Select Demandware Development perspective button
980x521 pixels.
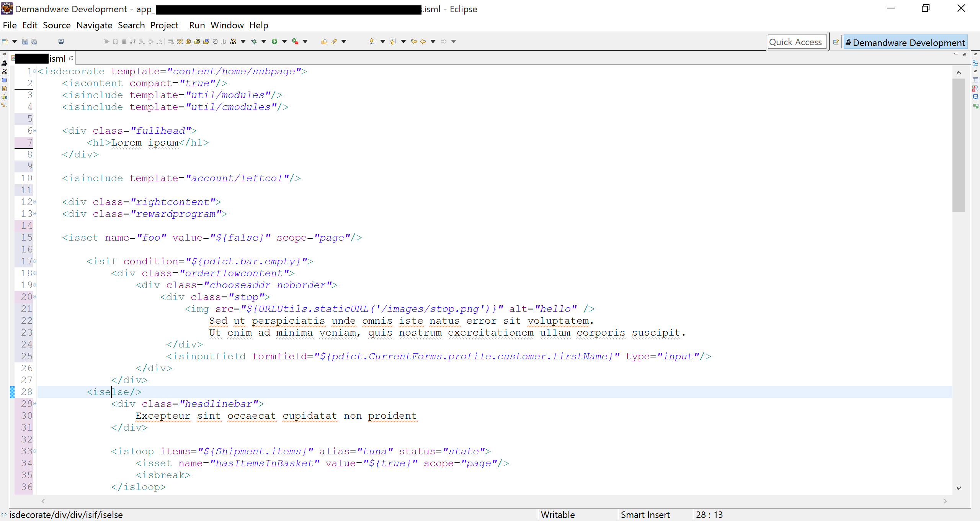905,42
